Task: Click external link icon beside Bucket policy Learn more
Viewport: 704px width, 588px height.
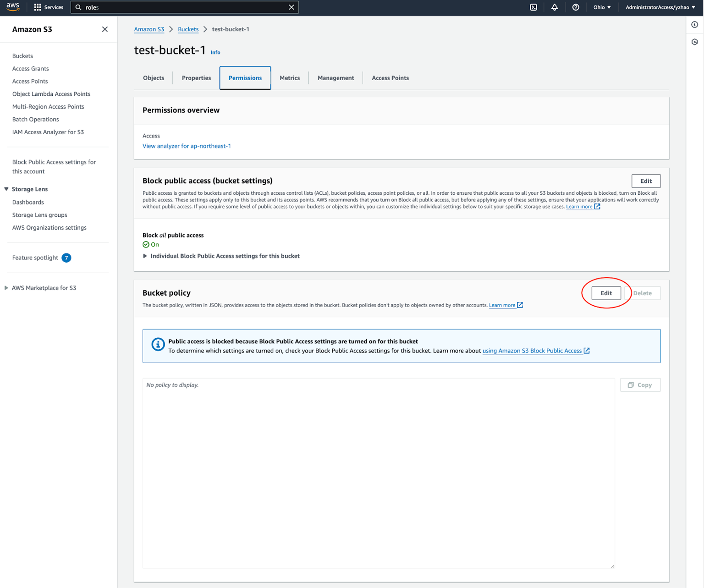Action: click(x=520, y=305)
